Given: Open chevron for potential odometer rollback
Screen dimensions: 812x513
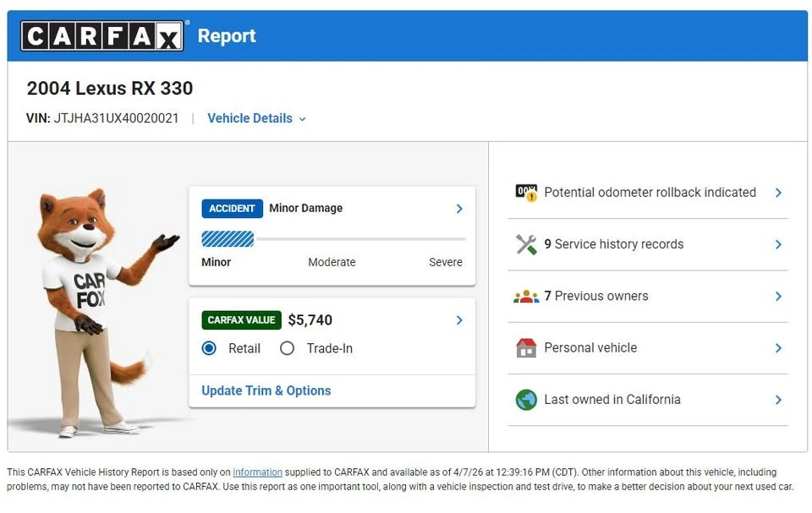Looking at the screenshot, I should pos(778,193).
